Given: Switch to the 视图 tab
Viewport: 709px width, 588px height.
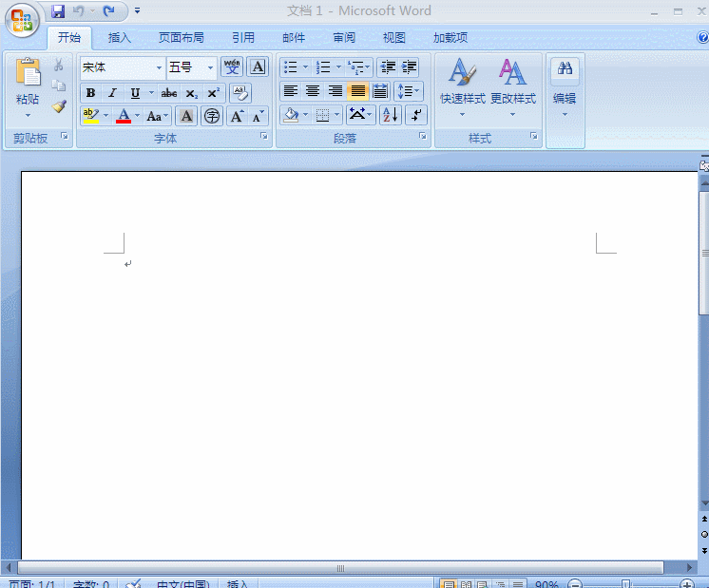Looking at the screenshot, I should coord(393,38).
